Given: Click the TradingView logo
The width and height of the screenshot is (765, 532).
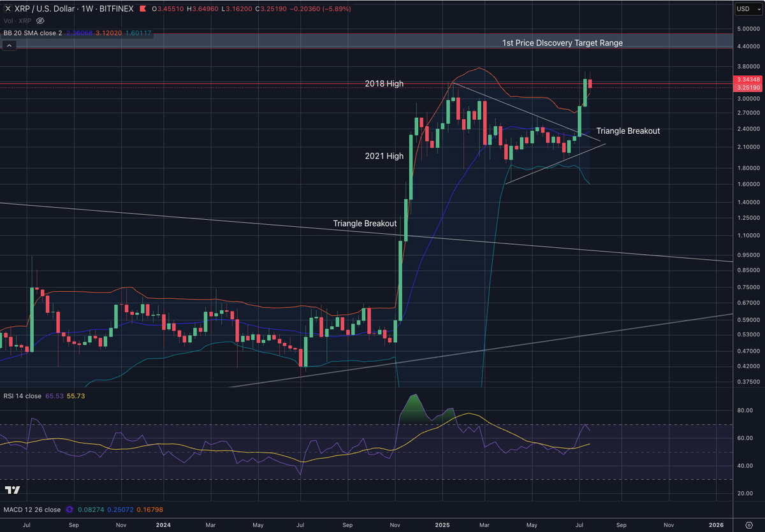Looking at the screenshot, I should pyautogui.click(x=12, y=490).
